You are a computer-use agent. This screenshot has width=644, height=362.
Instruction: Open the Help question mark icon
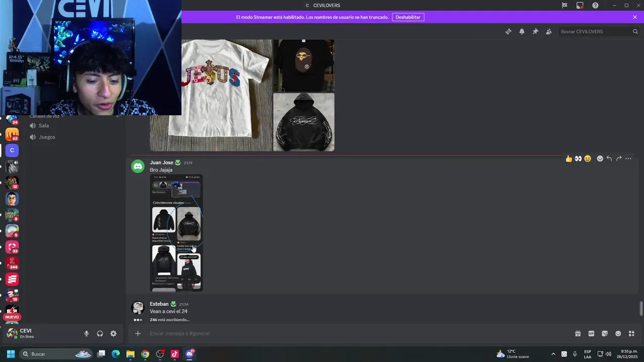(595, 6)
